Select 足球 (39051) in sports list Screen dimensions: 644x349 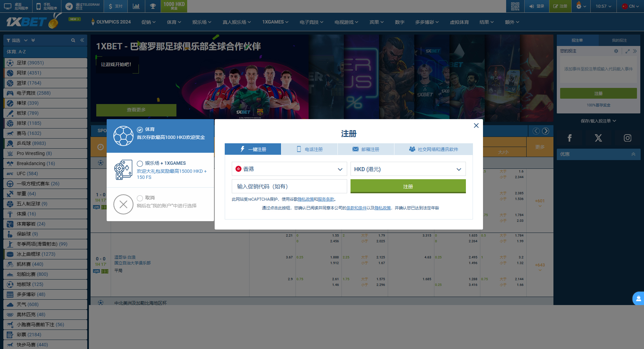[x=45, y=63]
